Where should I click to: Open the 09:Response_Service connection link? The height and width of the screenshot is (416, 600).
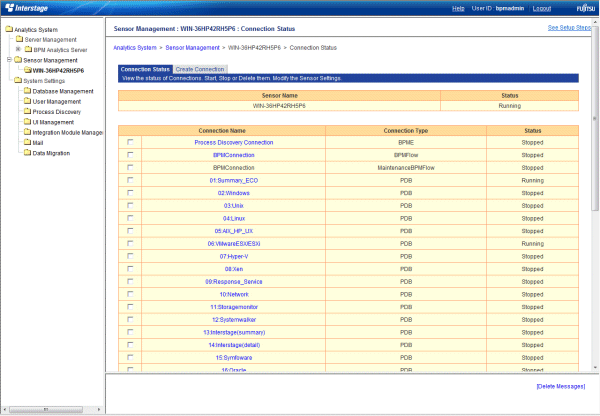234,282
